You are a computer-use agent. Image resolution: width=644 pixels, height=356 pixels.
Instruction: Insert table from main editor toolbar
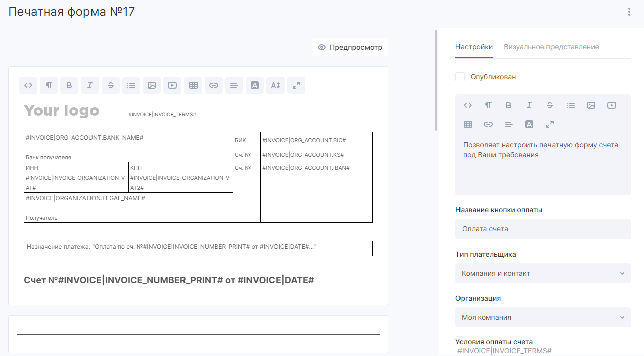193,85
